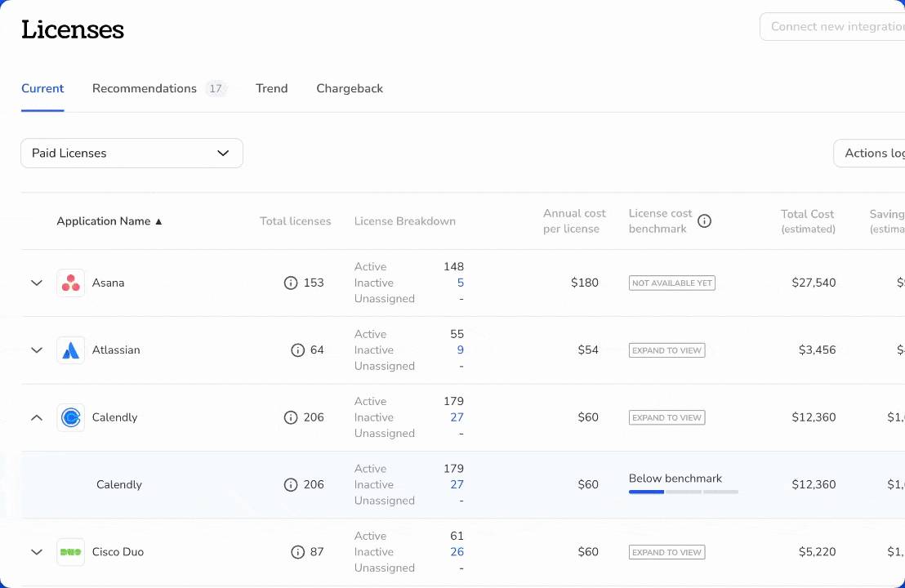The height and width of the screenshot is (588, 905).
Task: Open the Paid Licenses dropdown
Action: (x=132, y=153)
